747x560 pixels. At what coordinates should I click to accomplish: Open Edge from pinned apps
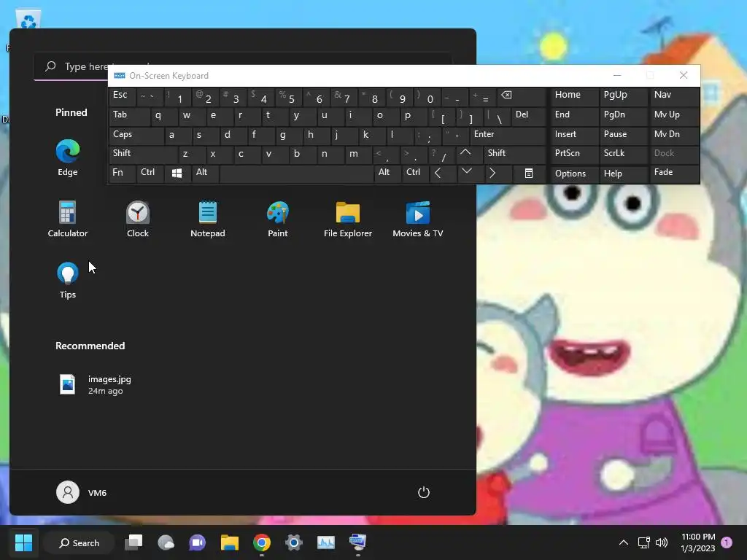pos(68,158)
